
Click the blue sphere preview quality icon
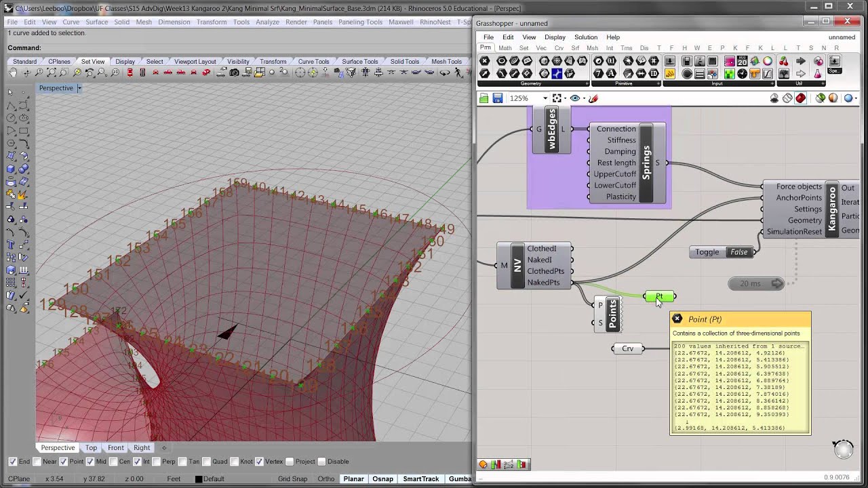pyautogui.click(x=848, y=98)
